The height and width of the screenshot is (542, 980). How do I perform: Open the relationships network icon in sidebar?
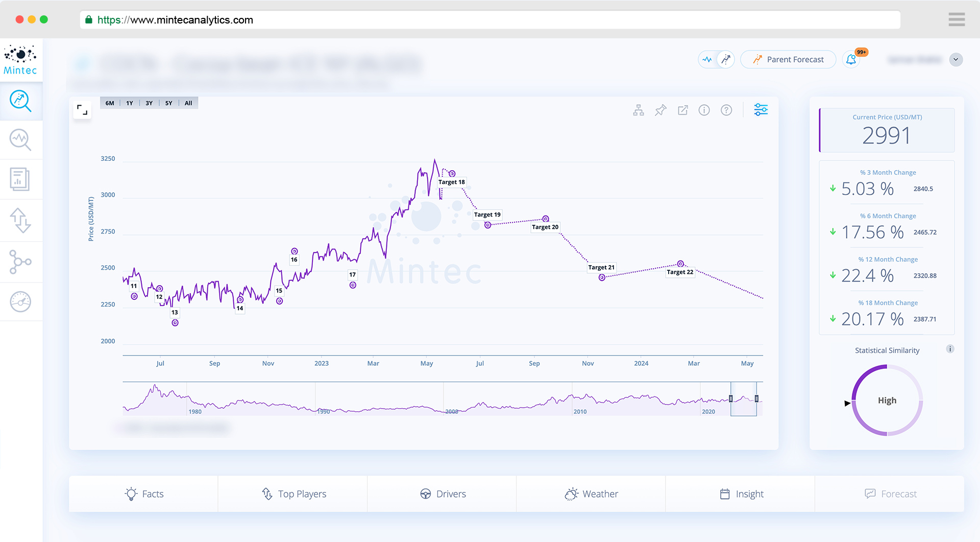click(x=21, y=262)
